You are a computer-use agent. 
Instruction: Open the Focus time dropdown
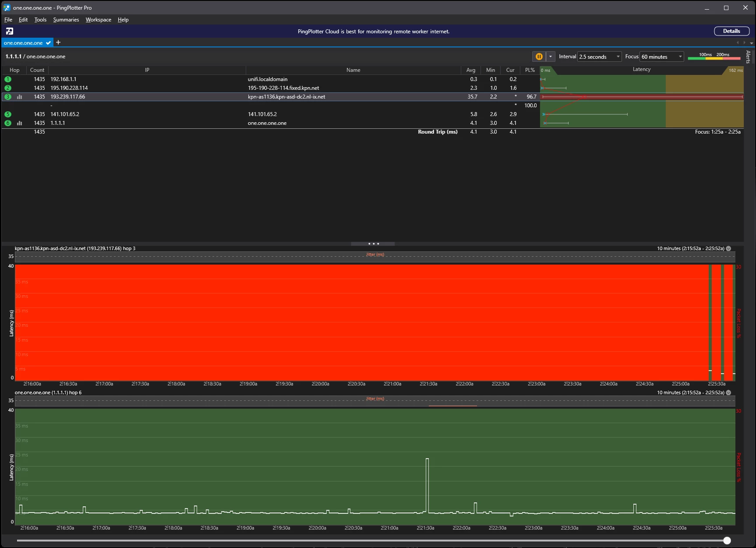click(x=661, y=57)
